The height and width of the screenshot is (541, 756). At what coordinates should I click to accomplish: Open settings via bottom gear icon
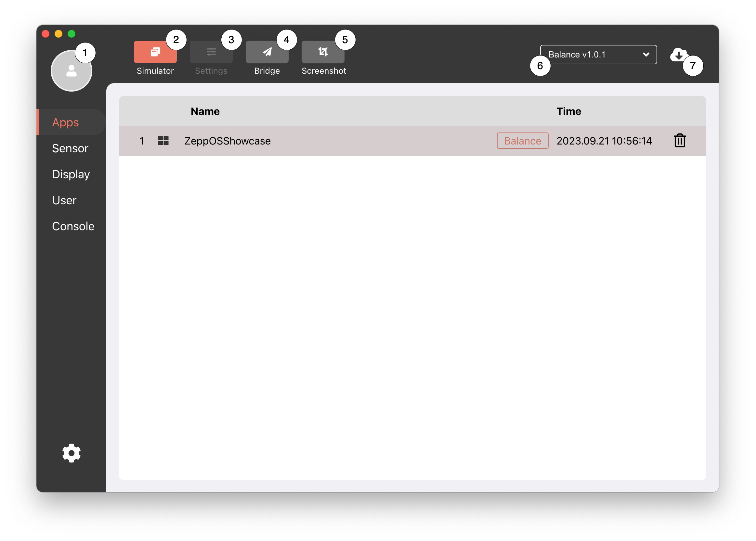coord(71,453)
